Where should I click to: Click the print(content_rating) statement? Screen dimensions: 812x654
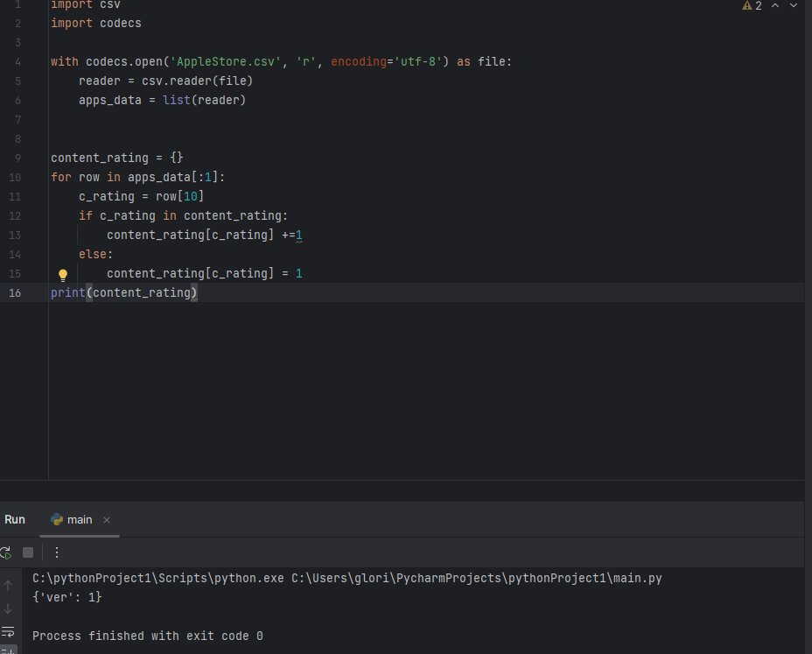point(123,292)
